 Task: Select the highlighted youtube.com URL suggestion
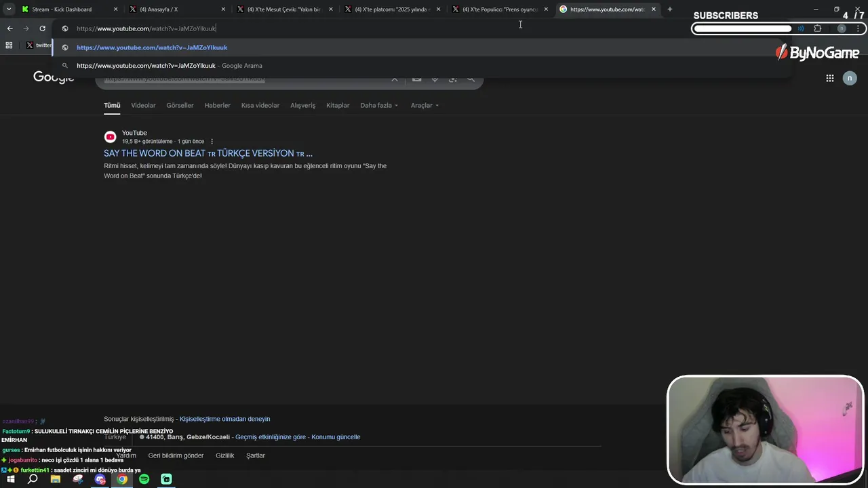[x=420, y=47]
